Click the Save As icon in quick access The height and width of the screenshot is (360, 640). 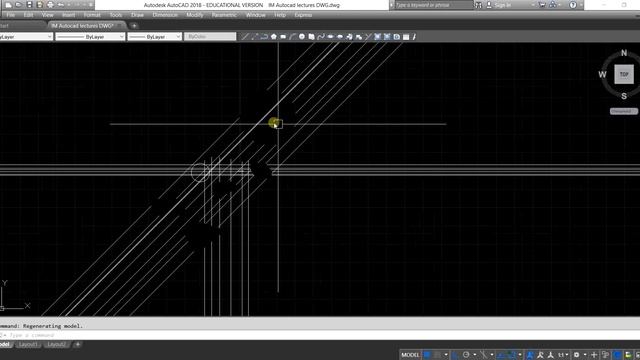click(x=40, y=5)
